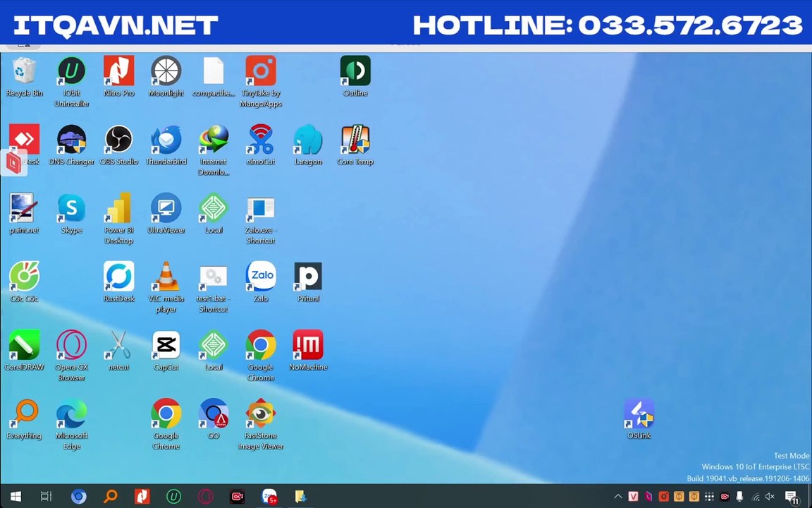
Task: Select the DNS Changer desktop icon
Action: (x=71, y=145)
